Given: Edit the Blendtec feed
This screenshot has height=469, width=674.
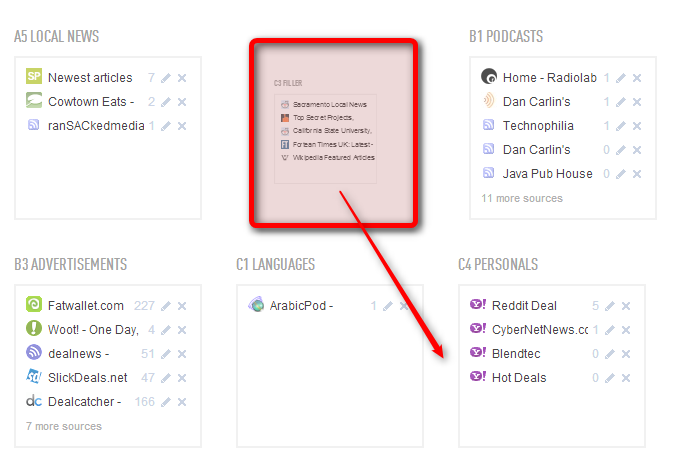Looking at the screenshot, I should (610, 354).
